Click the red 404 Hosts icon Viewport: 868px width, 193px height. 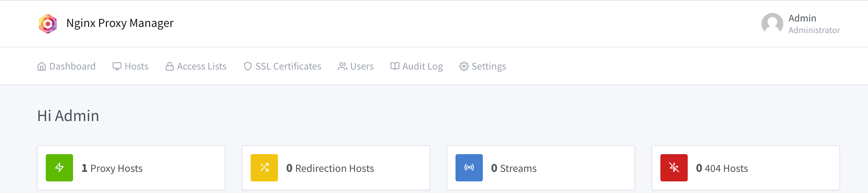click(674, 168)
